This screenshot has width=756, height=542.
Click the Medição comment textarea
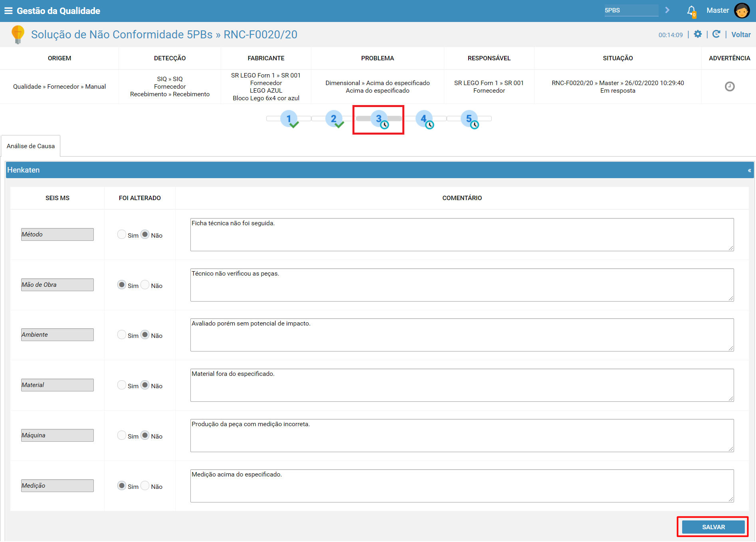[x=462, y=486]
